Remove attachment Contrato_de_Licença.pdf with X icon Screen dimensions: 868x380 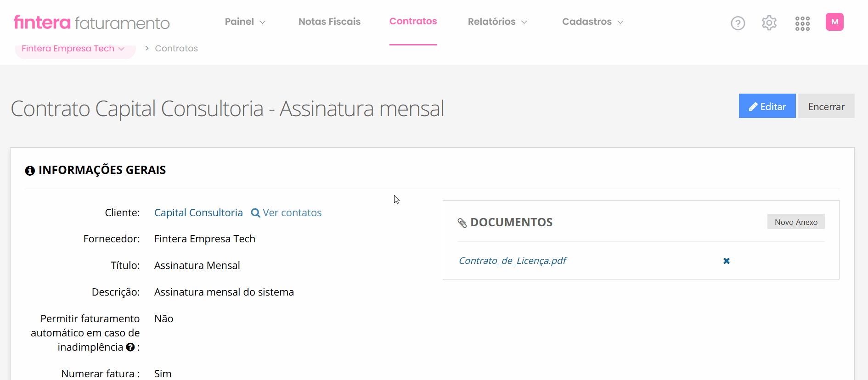(727, 261)
